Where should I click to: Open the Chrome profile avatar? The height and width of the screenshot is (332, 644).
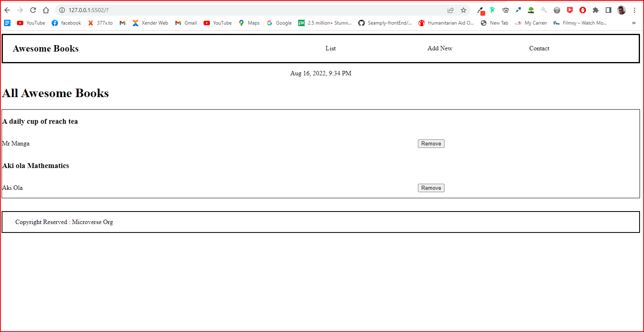click(621, 10)
